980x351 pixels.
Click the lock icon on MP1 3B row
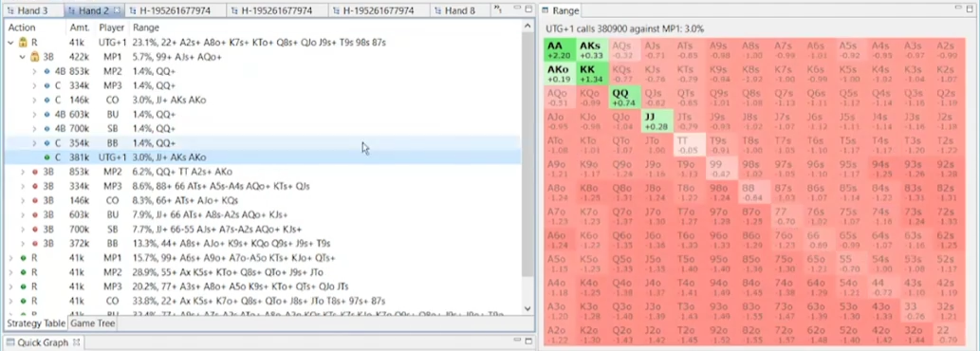(34, 57)
